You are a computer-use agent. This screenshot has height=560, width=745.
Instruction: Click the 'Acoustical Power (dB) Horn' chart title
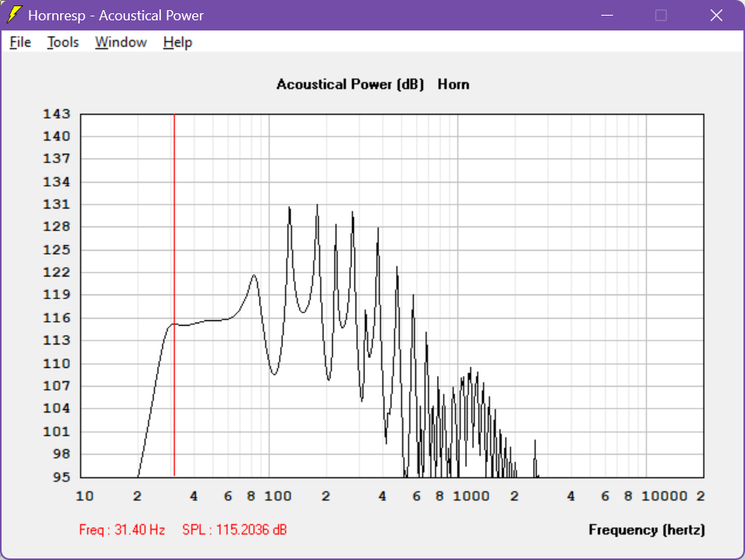coord(373,84)
